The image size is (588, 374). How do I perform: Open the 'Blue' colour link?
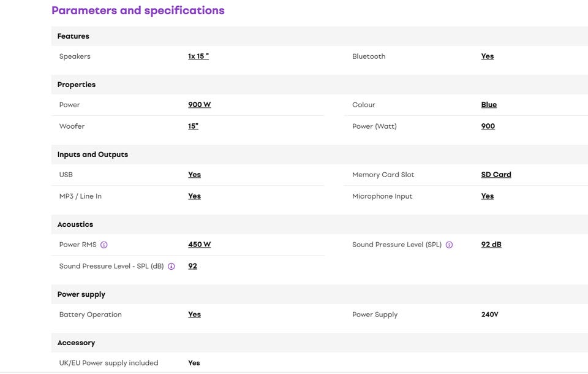pos(489,105)
